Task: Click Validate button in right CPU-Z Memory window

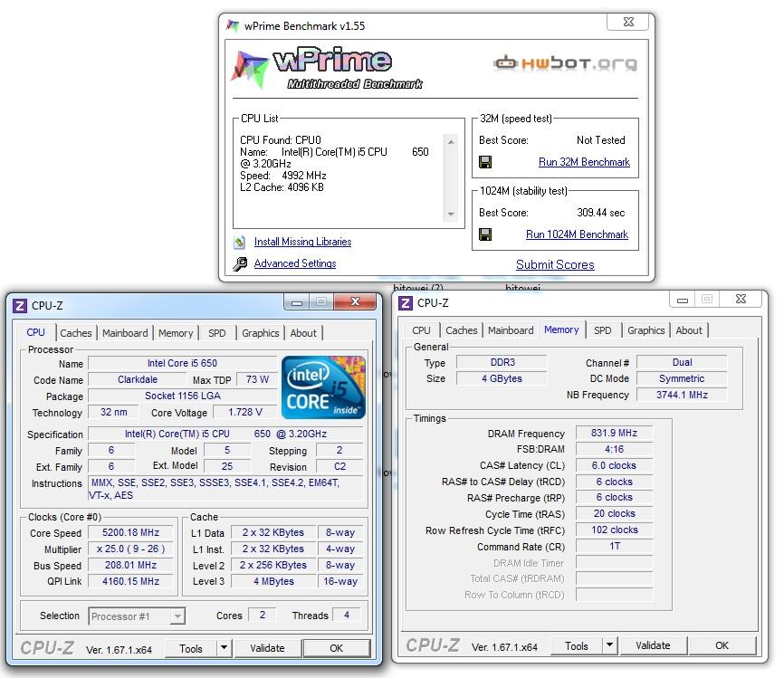Action: 653,645
